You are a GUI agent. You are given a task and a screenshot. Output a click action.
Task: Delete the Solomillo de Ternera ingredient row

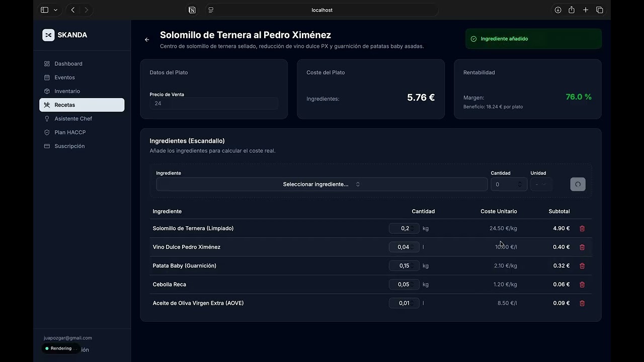[582, 228]
